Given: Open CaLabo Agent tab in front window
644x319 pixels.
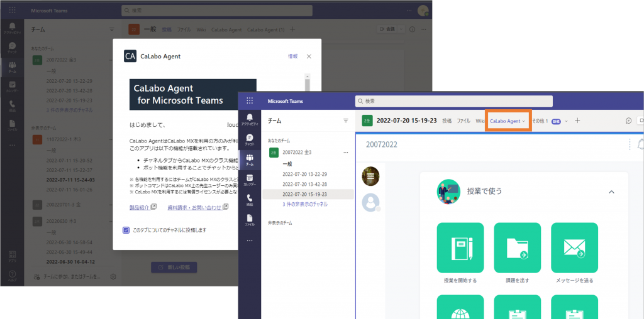Looking at the screenshot, I should click(508, 121).
